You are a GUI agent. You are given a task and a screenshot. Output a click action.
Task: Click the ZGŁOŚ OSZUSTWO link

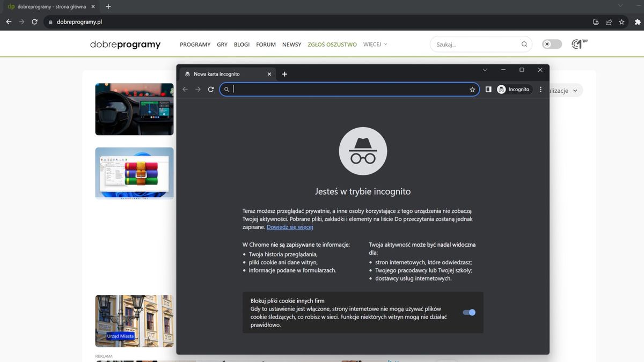click(x=332, y=45)
